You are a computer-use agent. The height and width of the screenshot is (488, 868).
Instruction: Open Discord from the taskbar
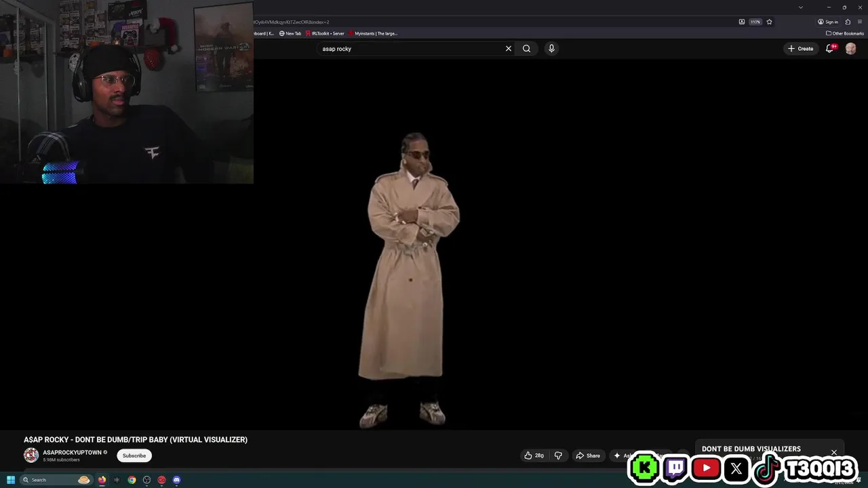(176, 480)
